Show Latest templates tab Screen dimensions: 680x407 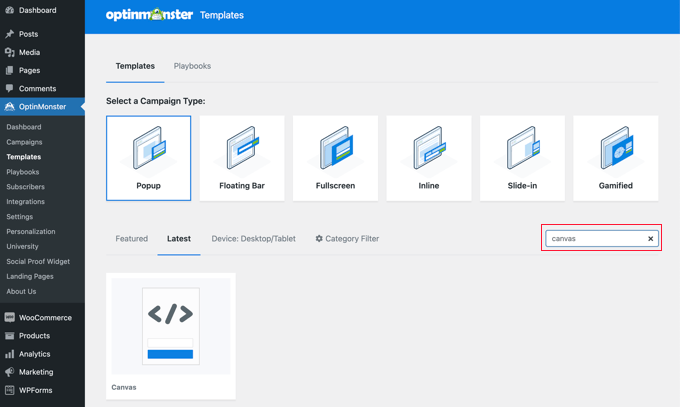pyautogui.click(x=179, y=239)
